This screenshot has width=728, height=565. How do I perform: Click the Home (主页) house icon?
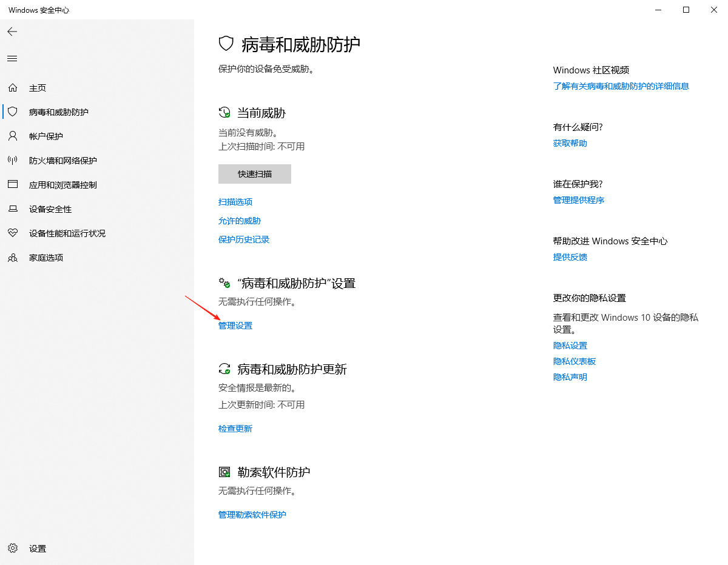[x=13, y=88]
